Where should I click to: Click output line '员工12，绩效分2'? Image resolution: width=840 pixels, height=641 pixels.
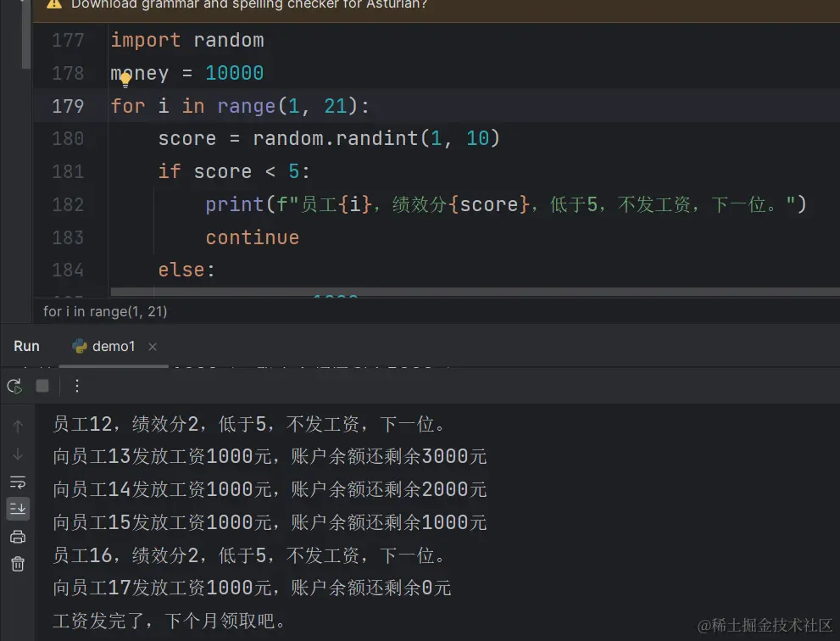click(248, 425)
